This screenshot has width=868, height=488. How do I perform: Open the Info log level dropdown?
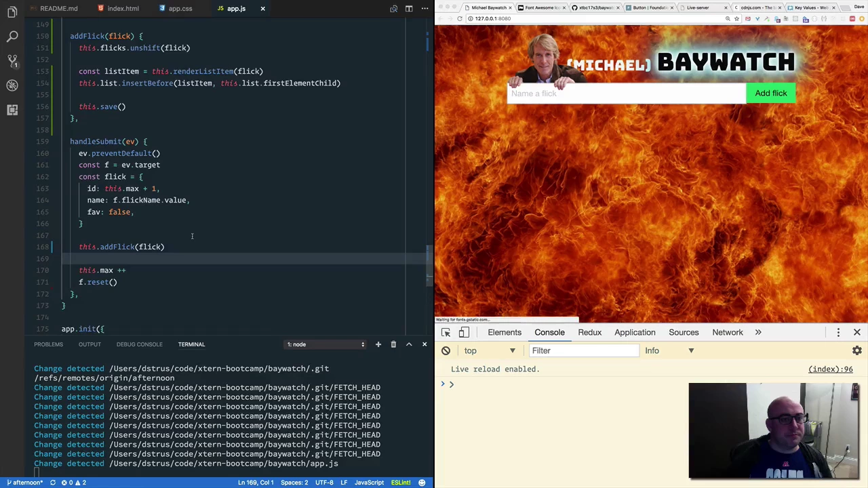[x=670, y=350]
